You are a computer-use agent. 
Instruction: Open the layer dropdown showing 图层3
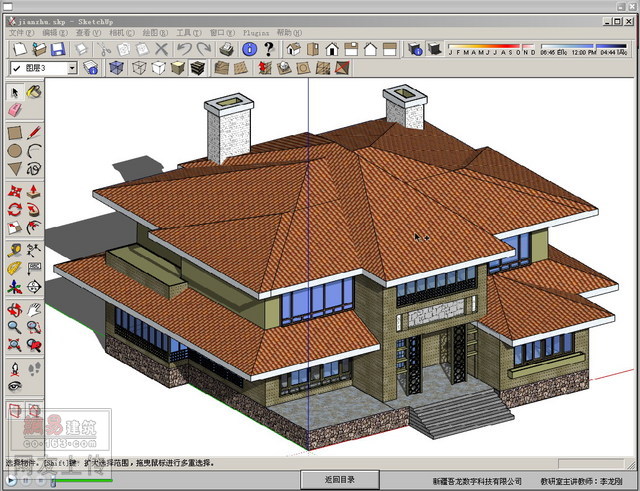pos(71,68)
